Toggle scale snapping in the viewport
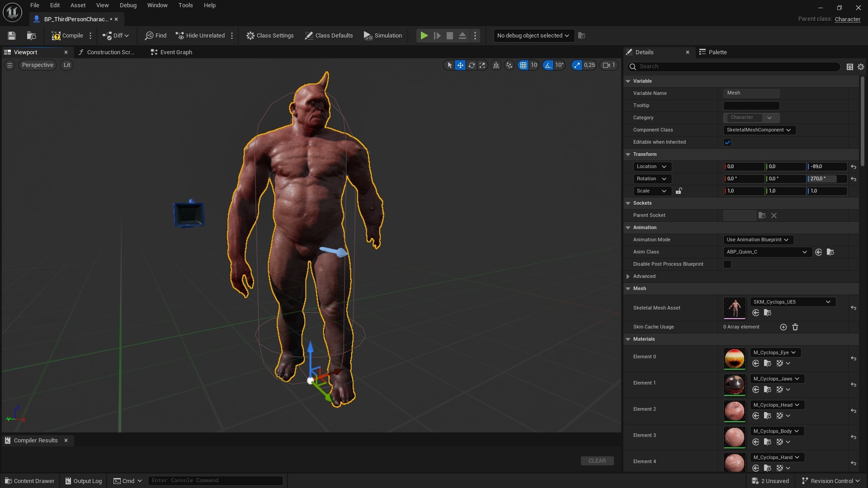 577,65
